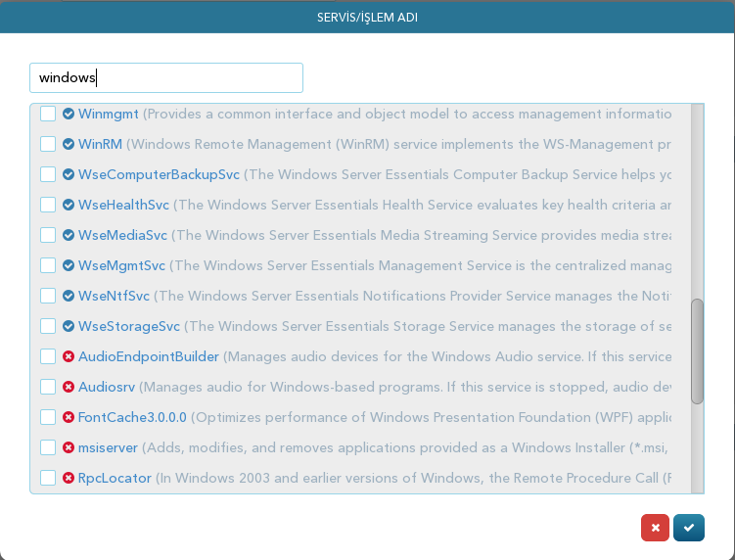
Task: Confirm selection with the blue checkmark button
Action: 689,528
